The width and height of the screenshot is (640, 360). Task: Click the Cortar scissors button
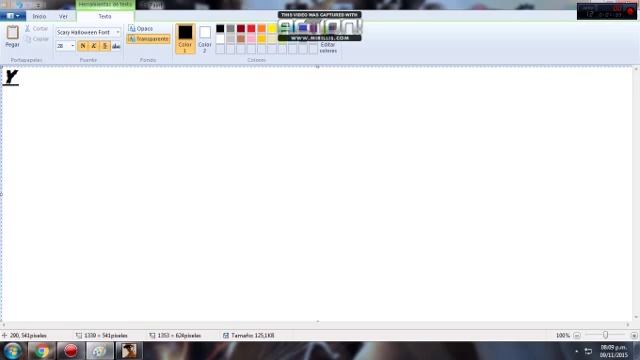36,29
